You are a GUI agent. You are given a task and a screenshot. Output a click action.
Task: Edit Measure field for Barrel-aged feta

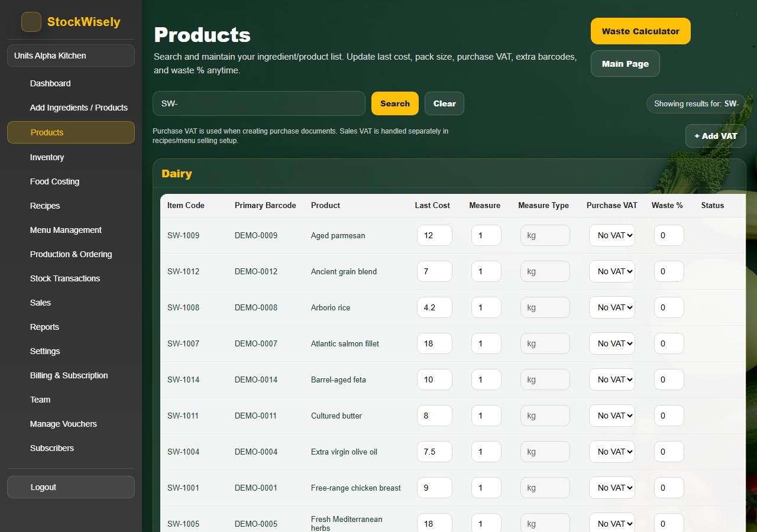486,379
